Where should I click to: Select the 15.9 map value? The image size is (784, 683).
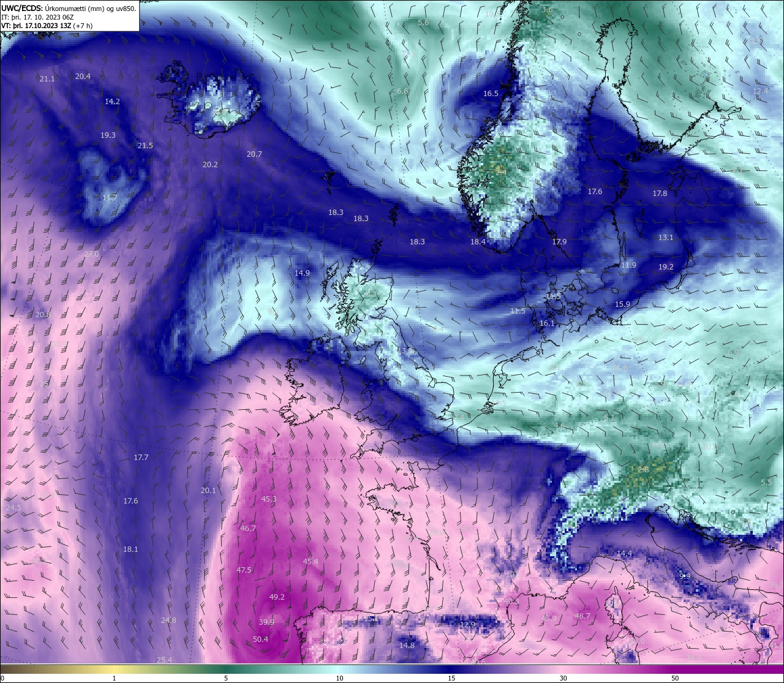pos(622,304)
